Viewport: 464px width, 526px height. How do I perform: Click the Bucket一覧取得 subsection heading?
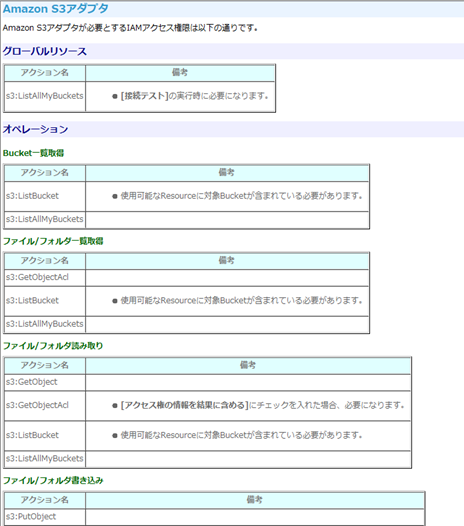tap(33, 153)
